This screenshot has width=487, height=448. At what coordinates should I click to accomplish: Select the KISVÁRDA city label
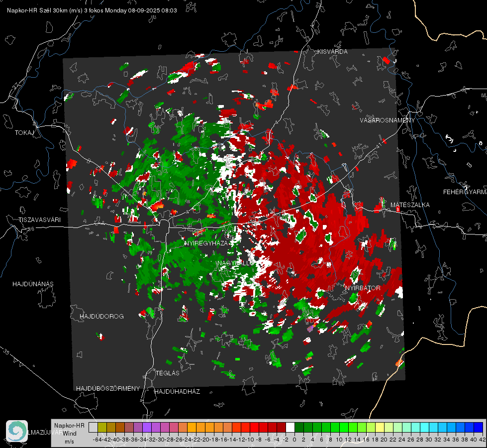coord(332,52)
